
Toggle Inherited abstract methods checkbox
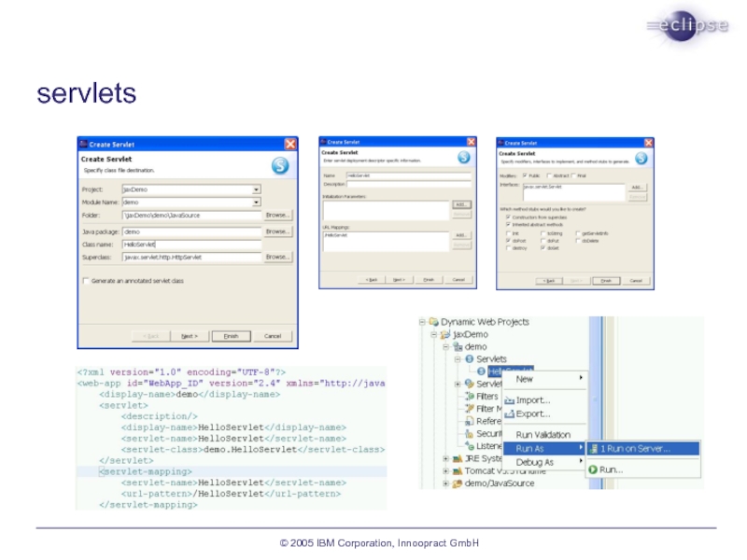point(508,224)
